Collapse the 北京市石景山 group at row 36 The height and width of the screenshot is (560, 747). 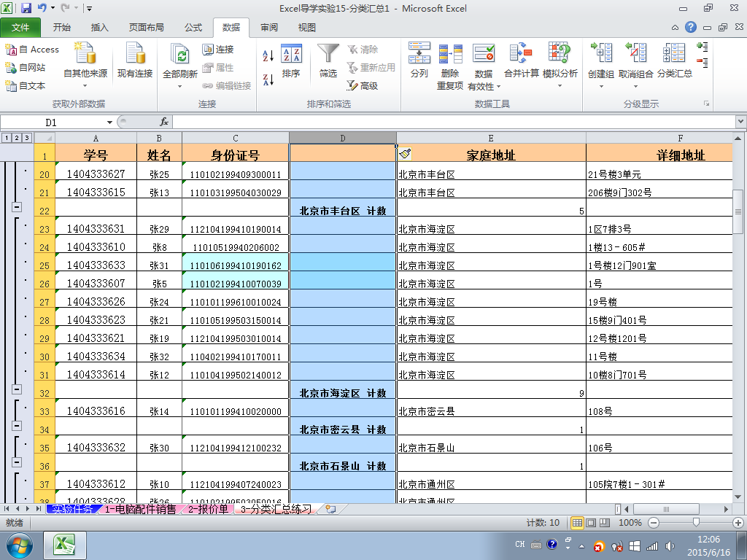click(x=17, y=462)
